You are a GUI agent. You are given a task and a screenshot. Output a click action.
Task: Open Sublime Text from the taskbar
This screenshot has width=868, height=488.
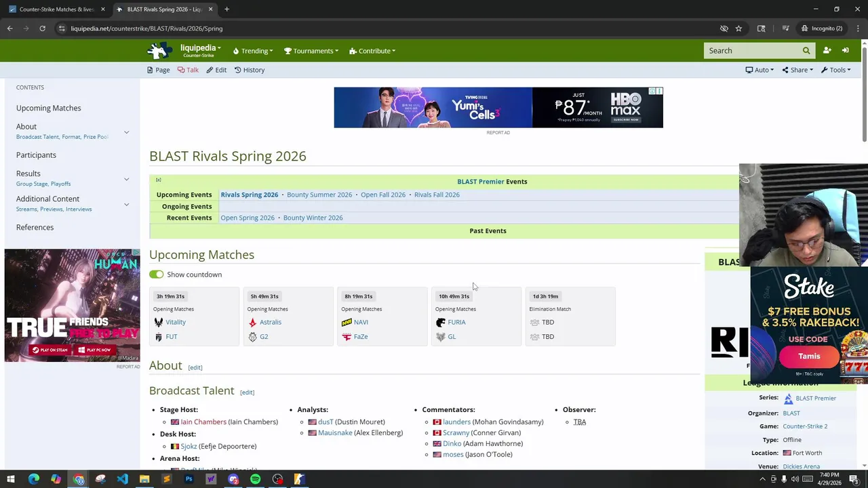coord(166,479)
